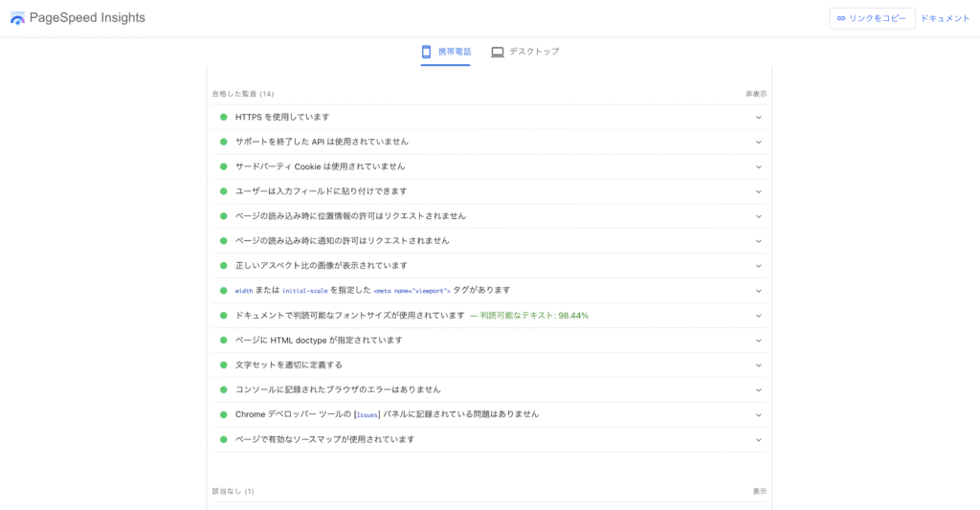Click green dot beside meta viewport audit
Viewport: 980px width, 510px height.
tap(223, 291)
